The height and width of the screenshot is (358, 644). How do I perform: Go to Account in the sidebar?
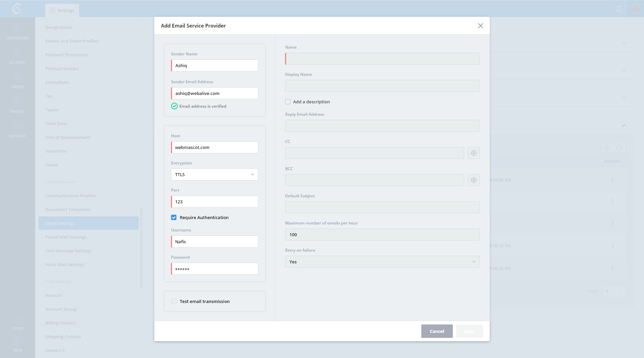[x=17, y=57]
